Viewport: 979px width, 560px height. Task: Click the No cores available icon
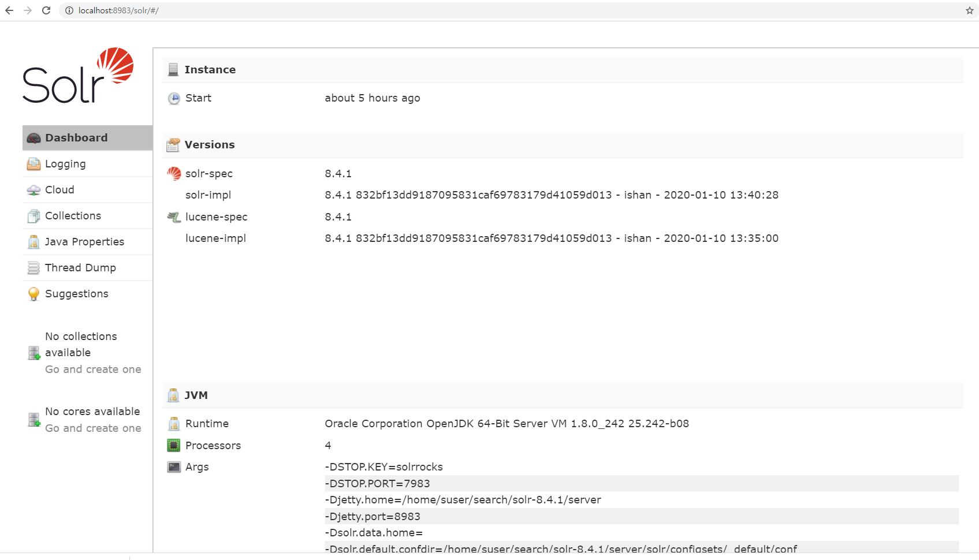pos(34,420)
